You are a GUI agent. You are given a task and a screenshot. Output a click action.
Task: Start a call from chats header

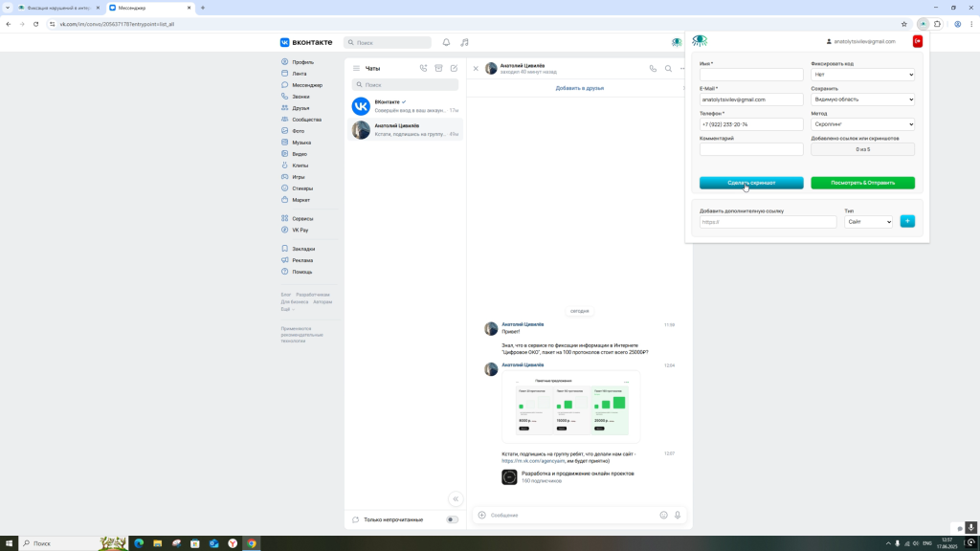(423, 69)
